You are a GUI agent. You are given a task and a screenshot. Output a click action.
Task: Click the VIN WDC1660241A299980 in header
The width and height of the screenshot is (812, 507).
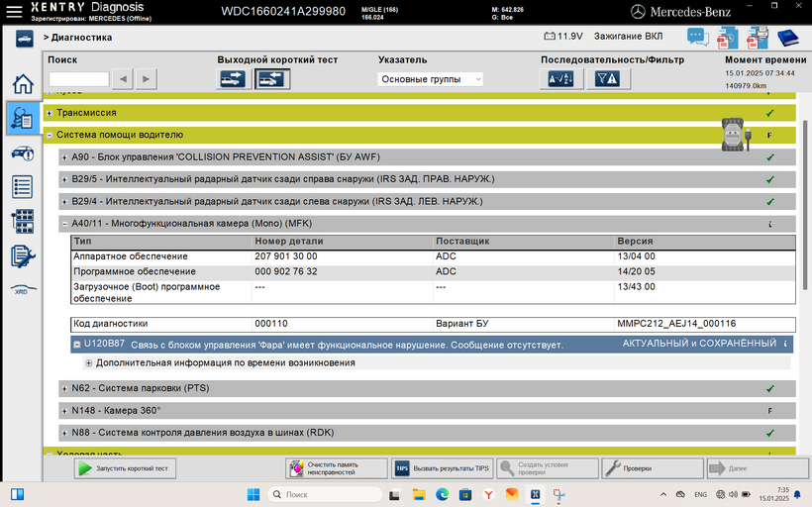click(283, 12)
